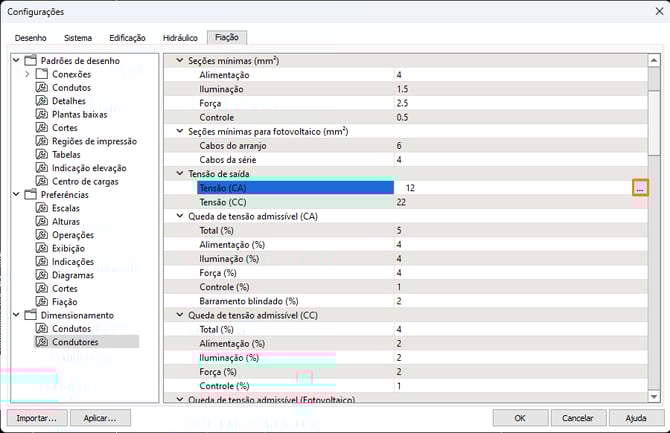Click the Centro de cargas icon
670x433 pixels.
coord(42,181)
